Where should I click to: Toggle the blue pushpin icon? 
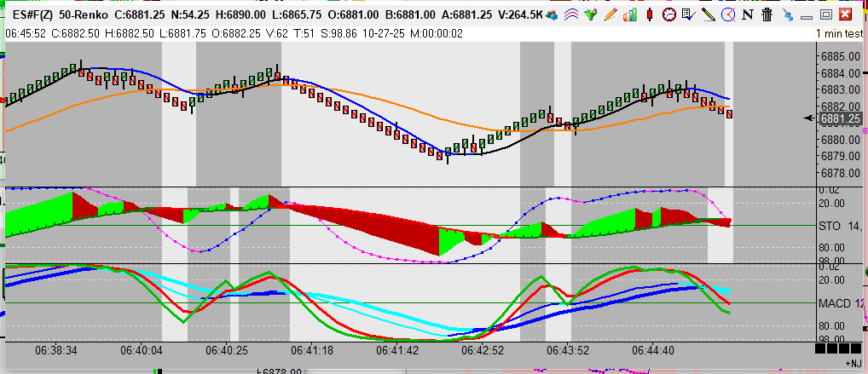[x=786, y=14]
